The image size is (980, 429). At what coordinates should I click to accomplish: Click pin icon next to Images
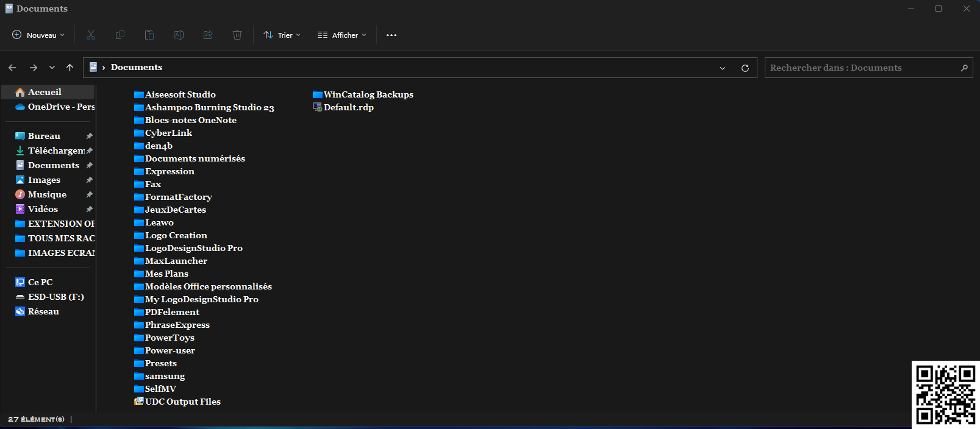(89, 180)
